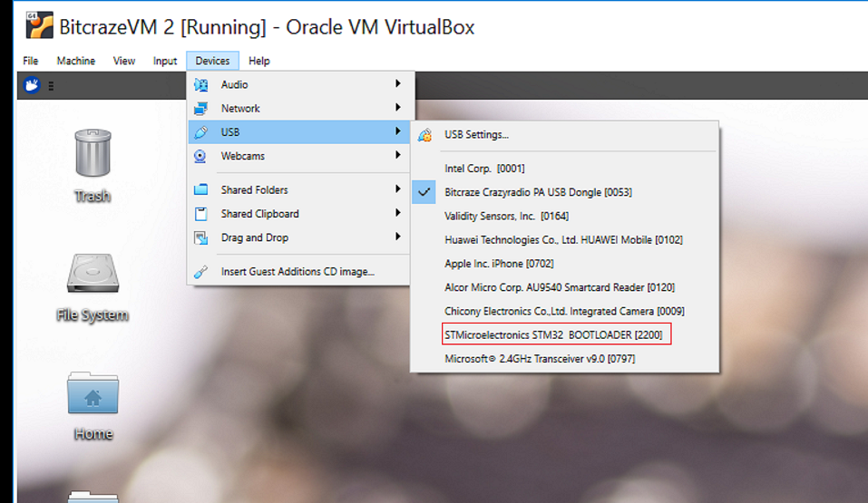868x503 pixels.
Task: Click the Shared Folders label
Action: tap(254, 189)
